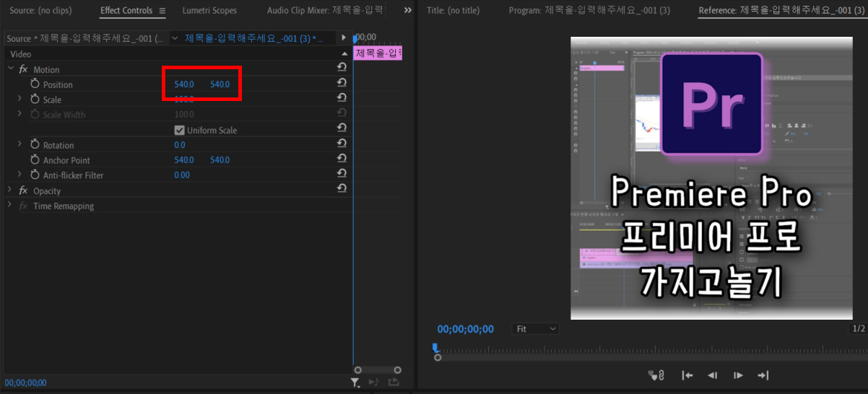
Task: Expand the Opacity effect group
Action: (x=10, y=191)
